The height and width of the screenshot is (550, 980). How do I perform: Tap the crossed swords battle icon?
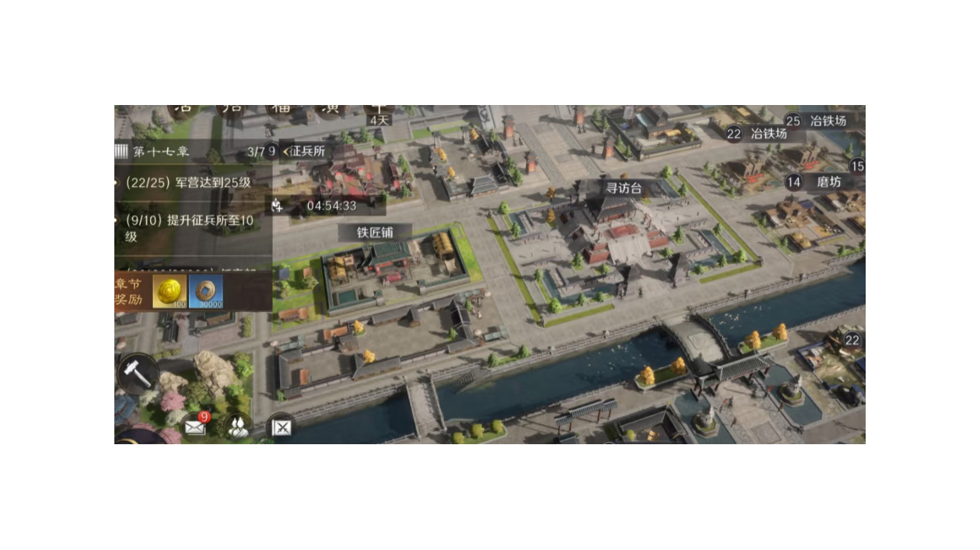(x=281, y=426)
